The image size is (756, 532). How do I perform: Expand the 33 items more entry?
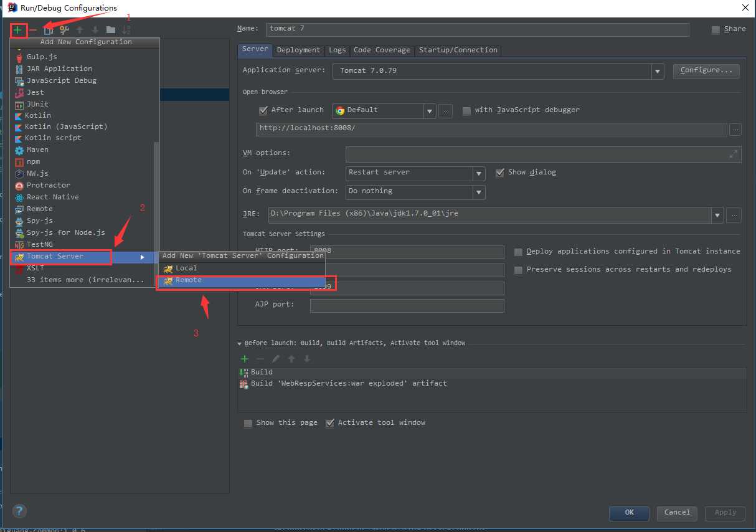point(84,280)
